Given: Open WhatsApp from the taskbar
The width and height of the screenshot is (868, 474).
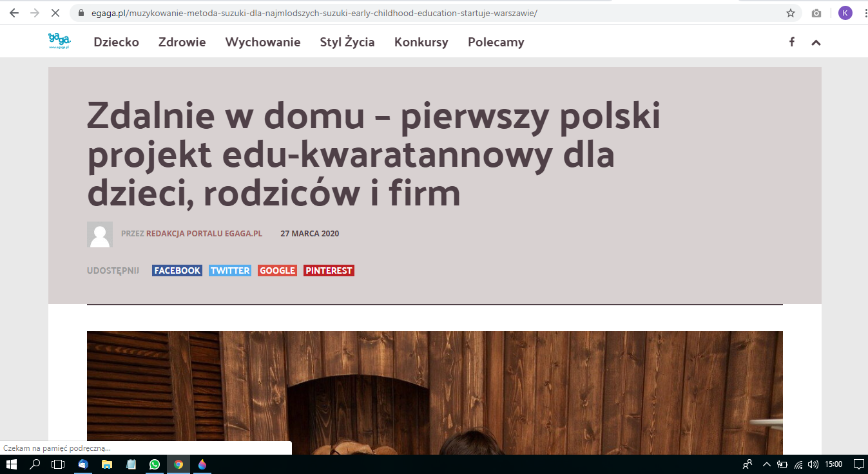Looking at the screenshot, I should click(154, 464).
